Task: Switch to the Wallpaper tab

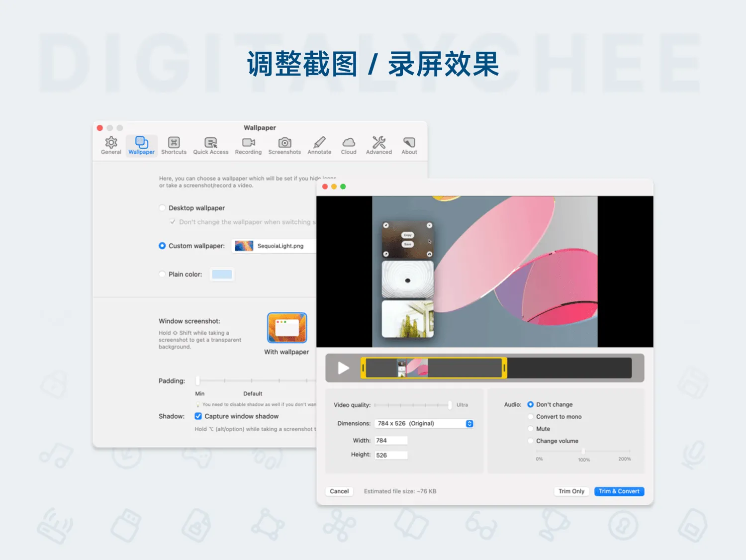Action: point(141,145)
